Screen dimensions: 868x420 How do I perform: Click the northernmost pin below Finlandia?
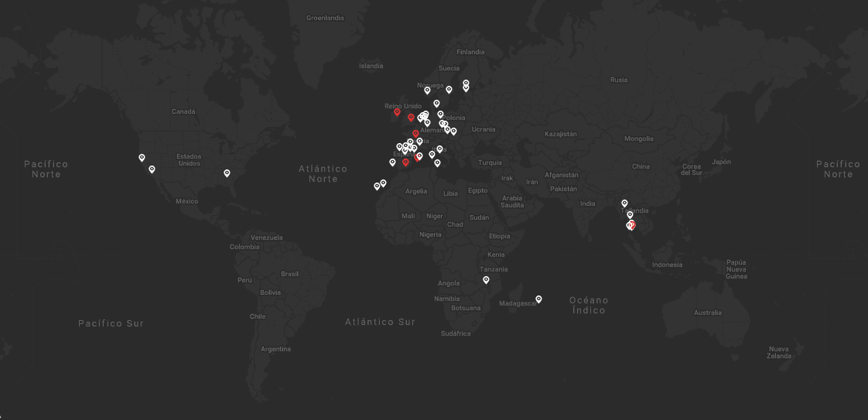tap(466, 83)
